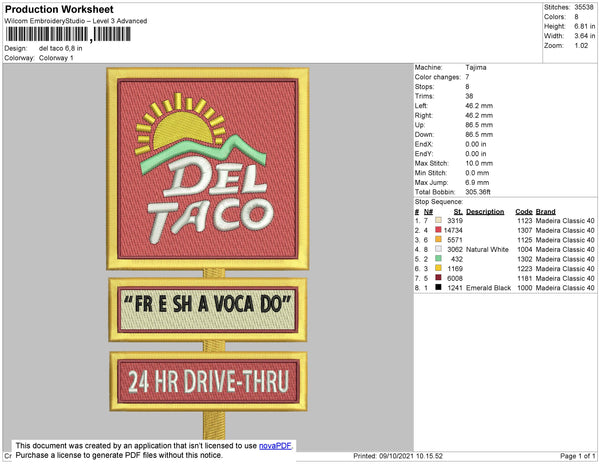Viewport: 600px width, 464px height.
Task: Click the Max Jump value 6.9 mm
Action: pyautogui.click(x=477, y=182)
